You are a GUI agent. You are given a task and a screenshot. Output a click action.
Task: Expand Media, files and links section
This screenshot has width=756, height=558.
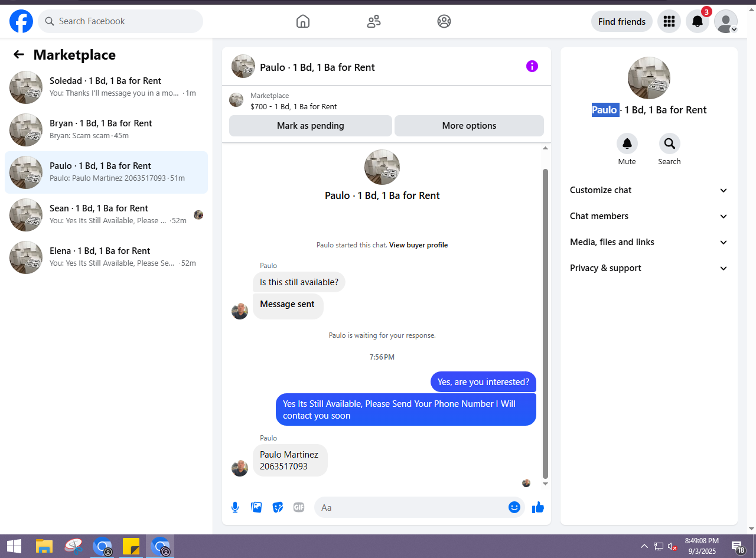tap(649, 242)
